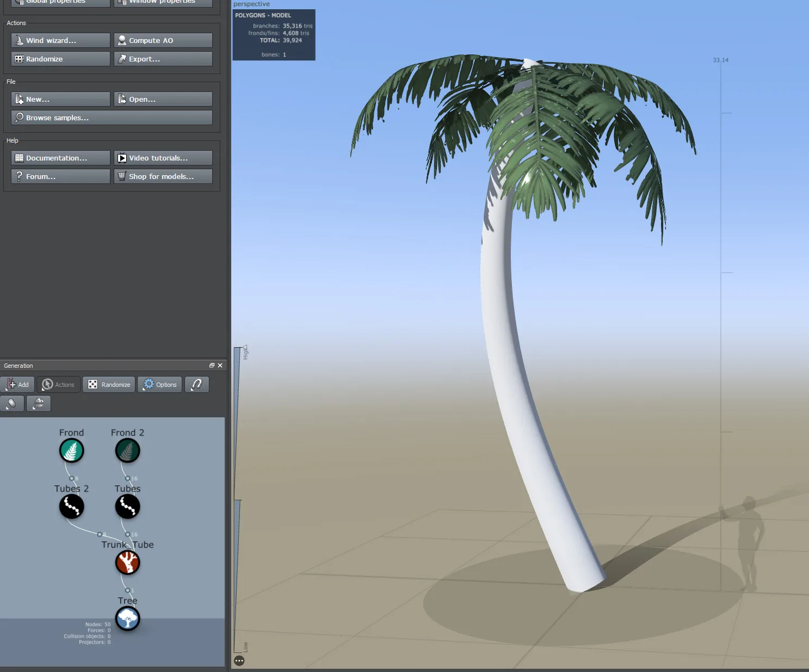
Task: Click the striped sphere Generation toolbar icon
Action: coord(39,404)
